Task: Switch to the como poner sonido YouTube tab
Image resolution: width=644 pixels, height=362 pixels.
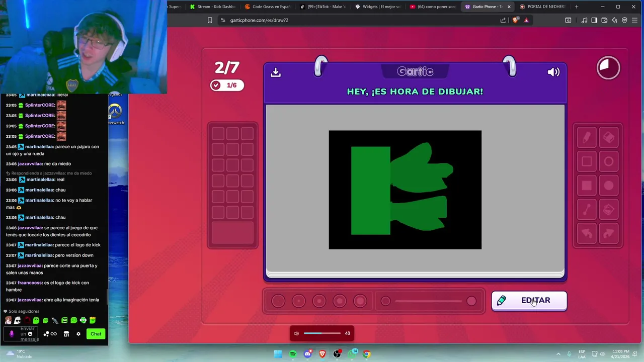Action: pyautogui.click(x=432, y=7)
